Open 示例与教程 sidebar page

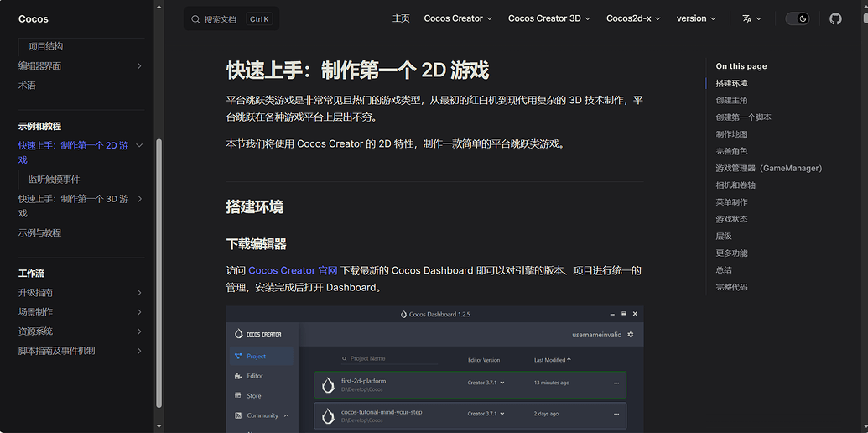[39, 232]
